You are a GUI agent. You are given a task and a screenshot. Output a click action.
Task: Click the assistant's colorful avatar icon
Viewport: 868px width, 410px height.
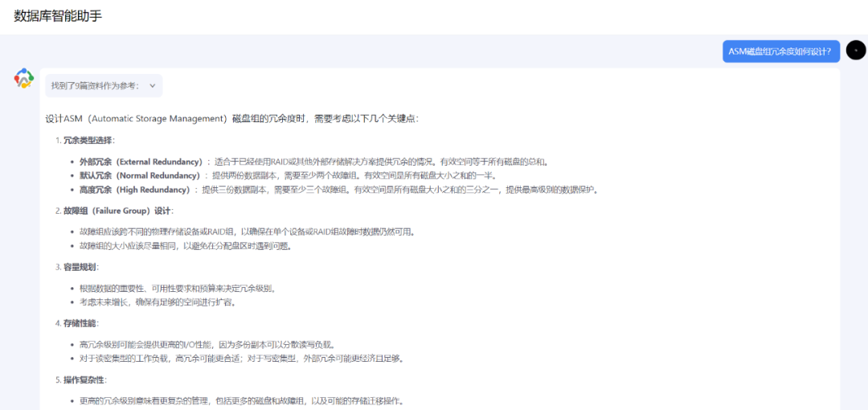tap(24, 79)
